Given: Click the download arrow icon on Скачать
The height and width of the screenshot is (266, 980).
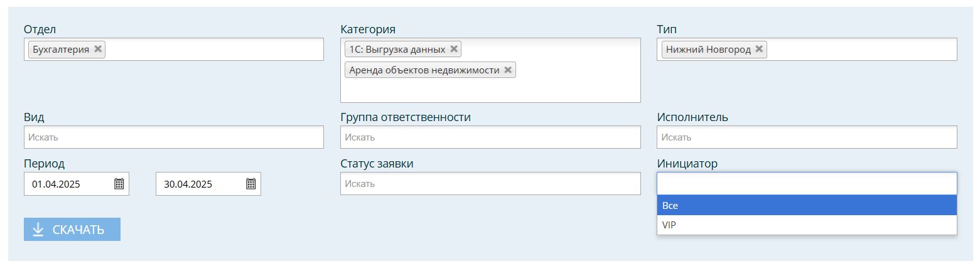Looking at the screenshot, I should pyautogui.click(x=38, y=230).
